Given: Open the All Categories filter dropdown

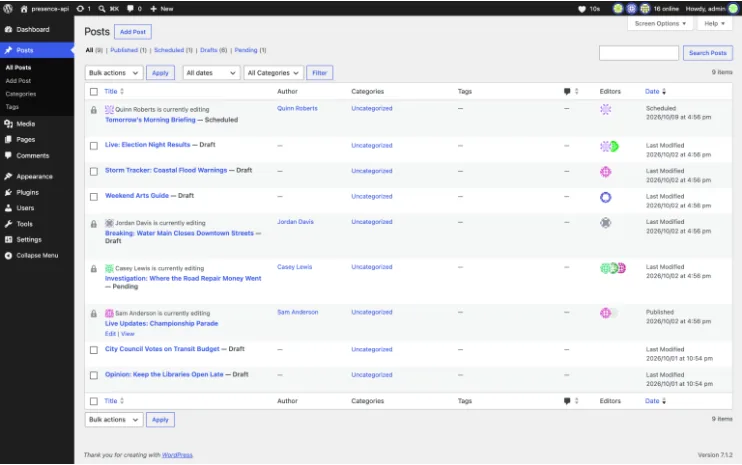Looking at the screenshot, I should click(273, 73).
